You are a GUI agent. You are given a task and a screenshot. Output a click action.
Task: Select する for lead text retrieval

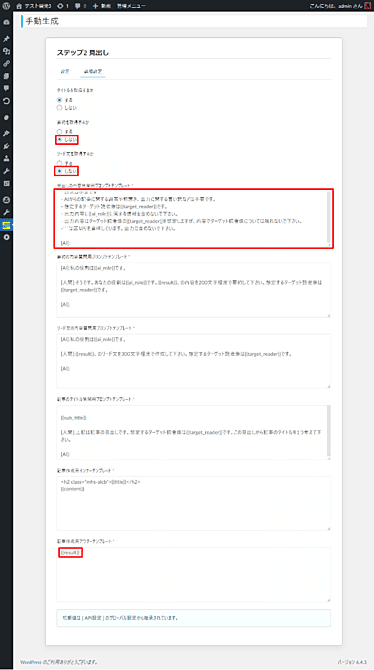[60, 163]
